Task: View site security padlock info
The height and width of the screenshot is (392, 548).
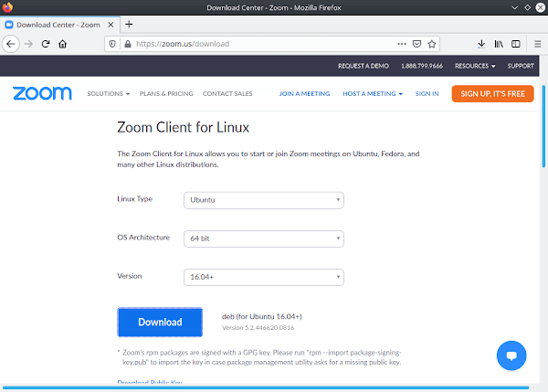Action: [x=128, y=44]
